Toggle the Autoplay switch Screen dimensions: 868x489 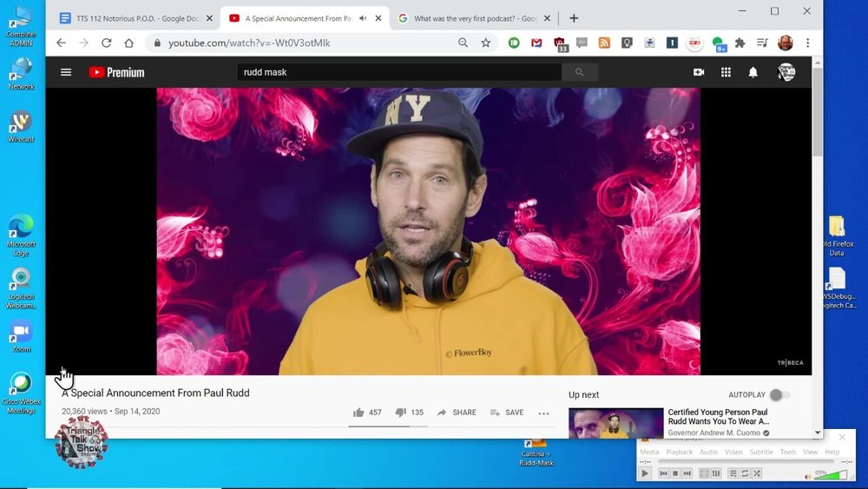(x=779, y=395)
